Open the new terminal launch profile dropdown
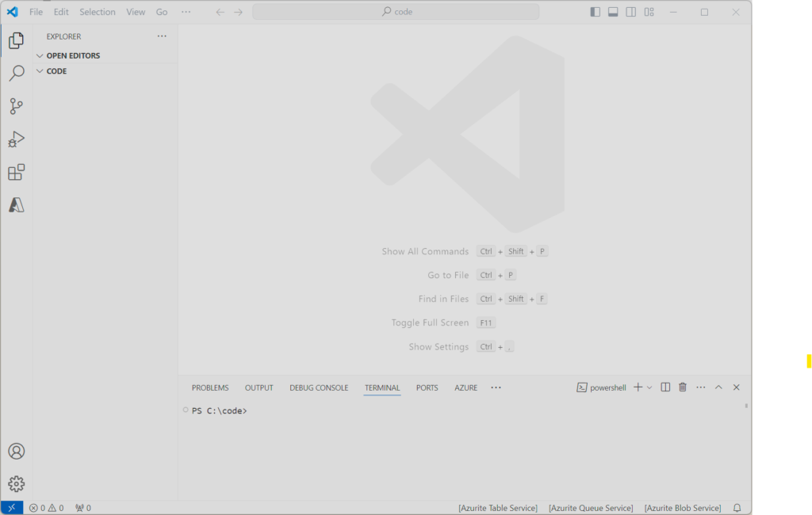 click(649, 387)
